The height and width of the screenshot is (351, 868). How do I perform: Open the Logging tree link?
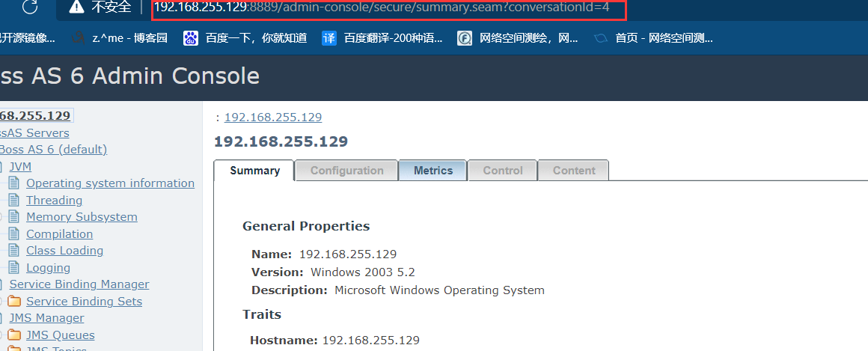tap(48, 268)
